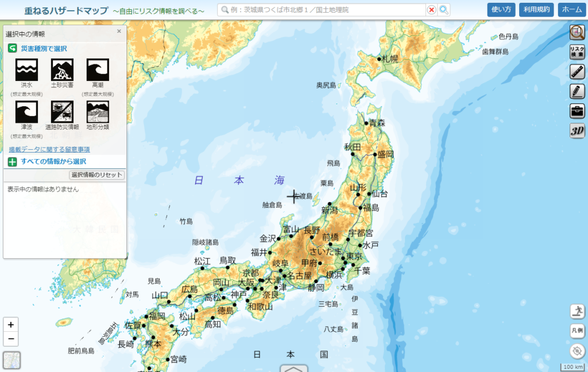Select the 道路防災情報 road disaster icon

[x=62, y=112]
